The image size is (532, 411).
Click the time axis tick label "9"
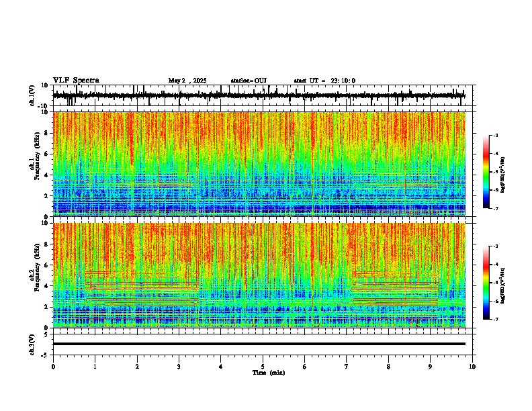coord(430,367)
